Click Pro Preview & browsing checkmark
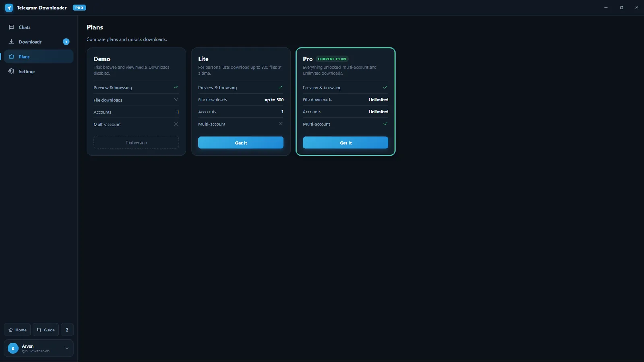The width and height of the screenshot is (644, 362). [385, 87]
